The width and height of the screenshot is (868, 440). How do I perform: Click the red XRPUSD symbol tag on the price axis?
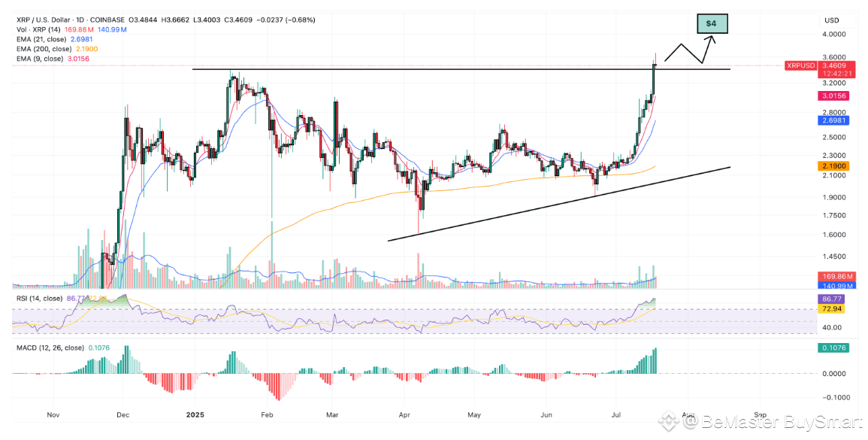(801, 65)
